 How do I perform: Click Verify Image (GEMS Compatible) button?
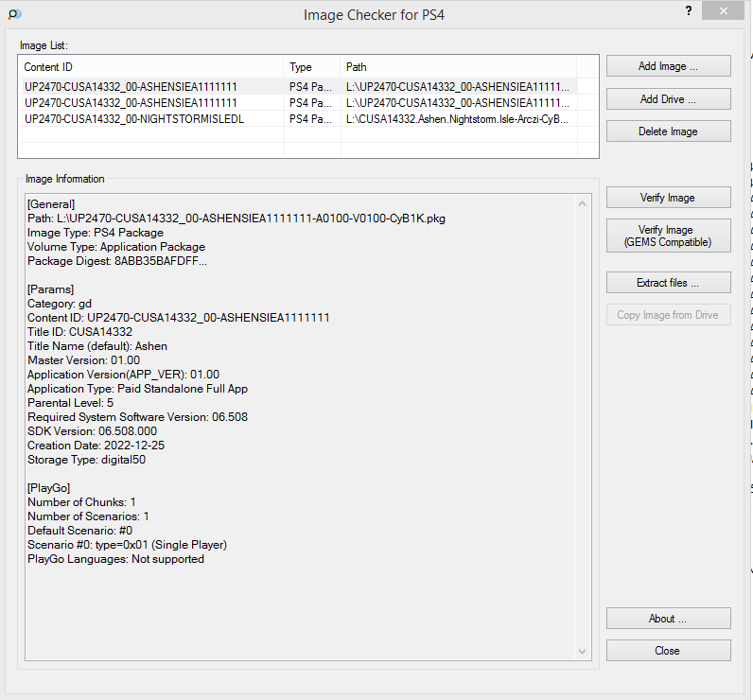(668, 236)
